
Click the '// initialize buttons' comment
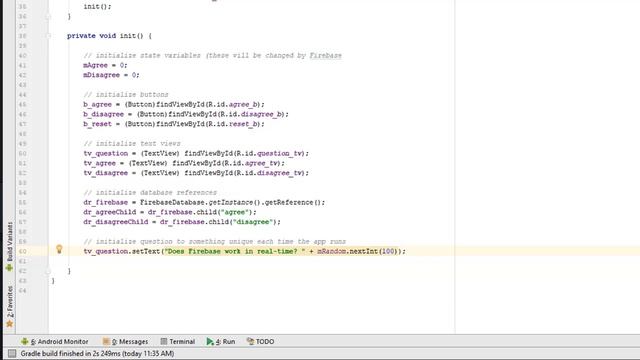126,95
